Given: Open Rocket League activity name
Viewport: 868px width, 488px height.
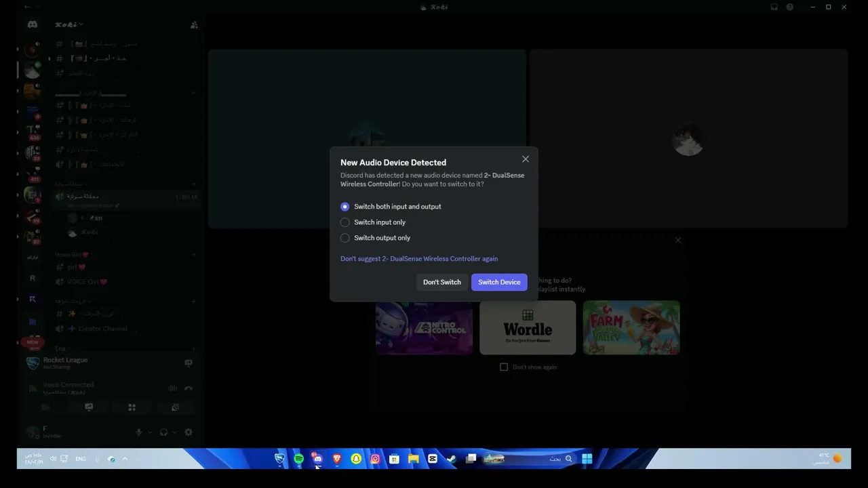Looking at the screenshot, I should (x=65, y=360).
